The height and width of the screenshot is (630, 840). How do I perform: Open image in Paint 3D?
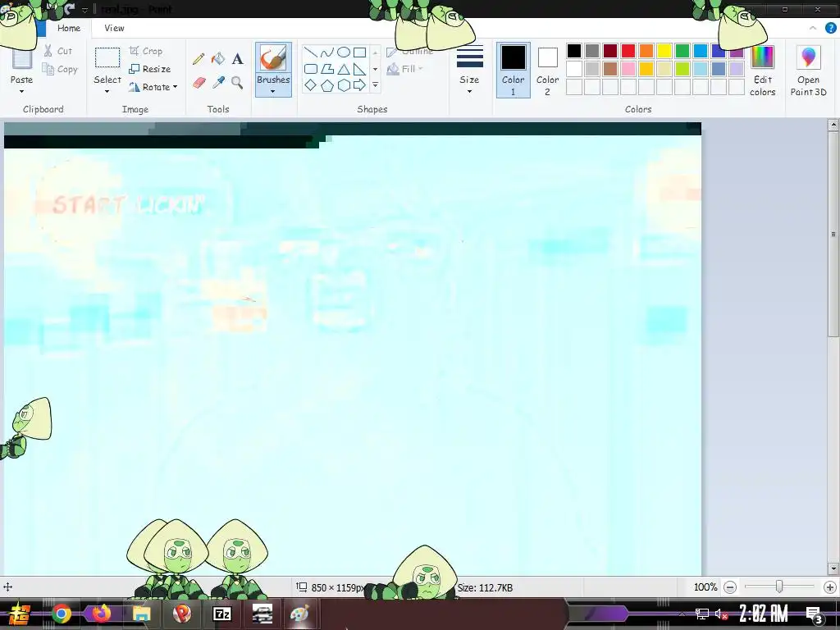pyautogui.click(x=808, y=71)
